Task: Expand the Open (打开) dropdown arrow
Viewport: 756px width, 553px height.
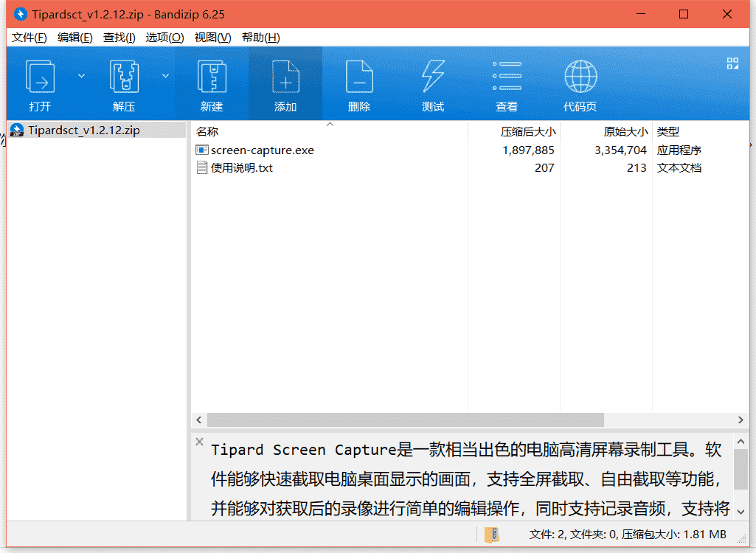Action: (81, 76)
